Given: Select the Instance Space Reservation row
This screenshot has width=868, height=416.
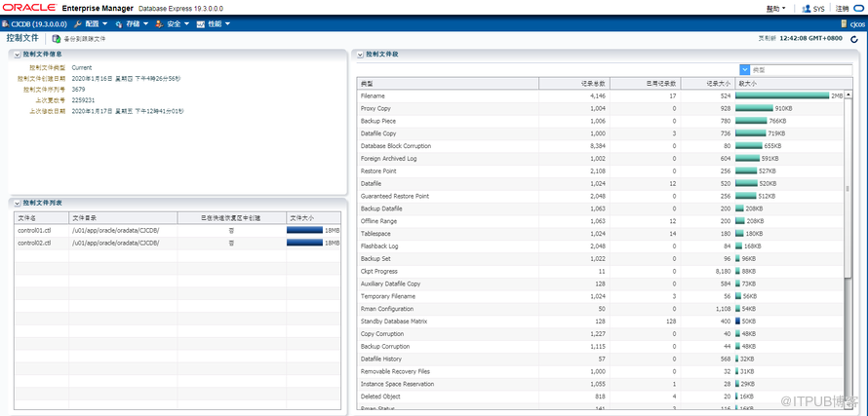Looking at the screenshot, I should pyautogui.click(x=601, y=384).
